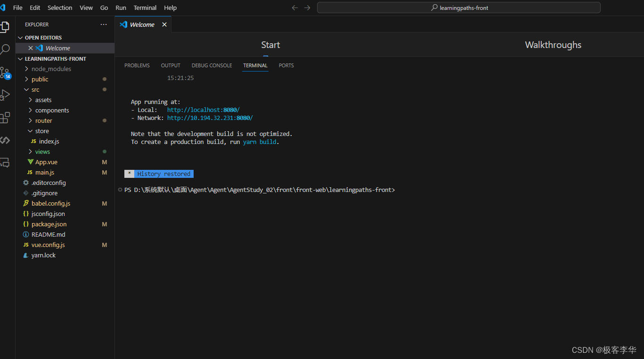
Task: Switch to the DEBUG CONSOLE tab
Action: pyautogui.click(x=212, y=65)
